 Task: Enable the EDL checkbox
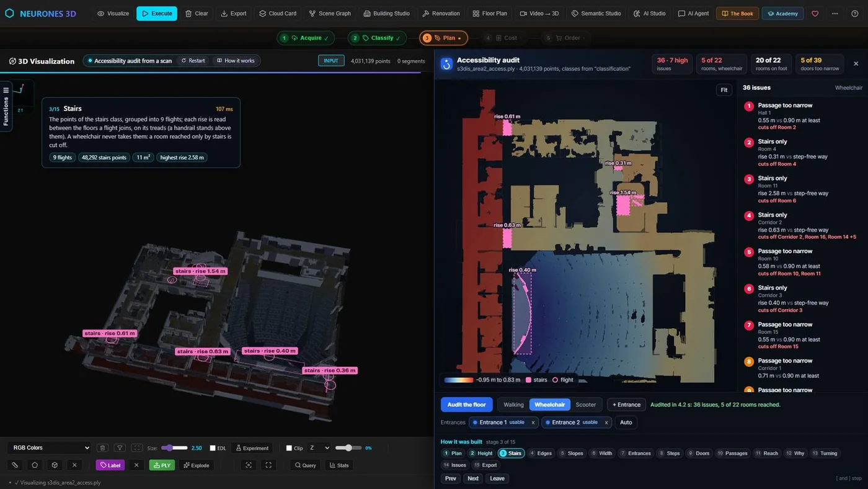[213, 447]
